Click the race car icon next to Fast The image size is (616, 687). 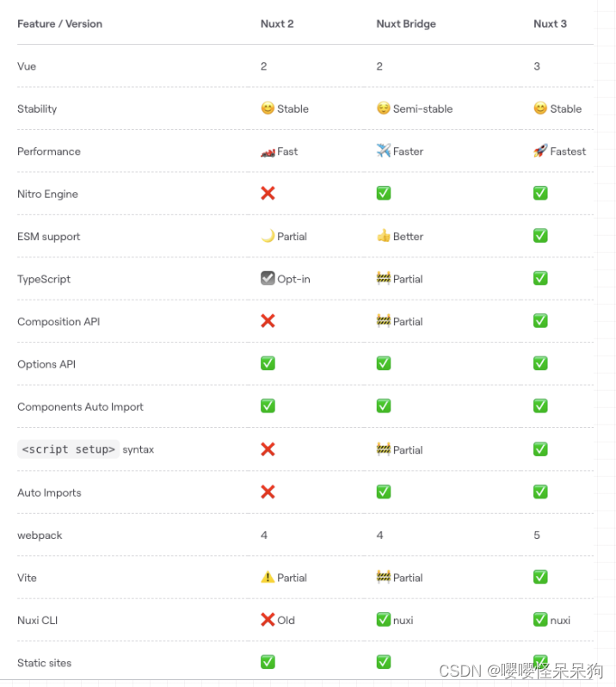[x=268, y=152]
